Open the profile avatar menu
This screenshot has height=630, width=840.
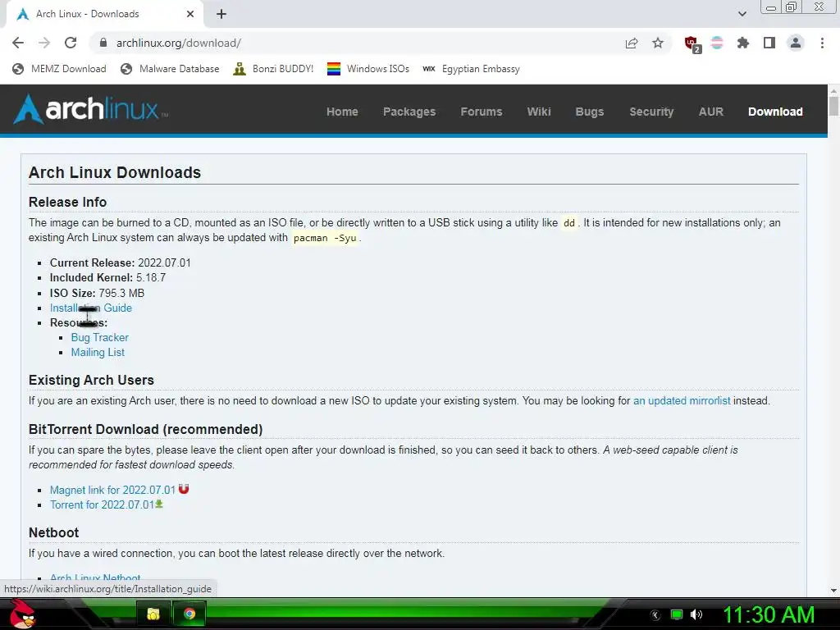(x=796, y=43)
